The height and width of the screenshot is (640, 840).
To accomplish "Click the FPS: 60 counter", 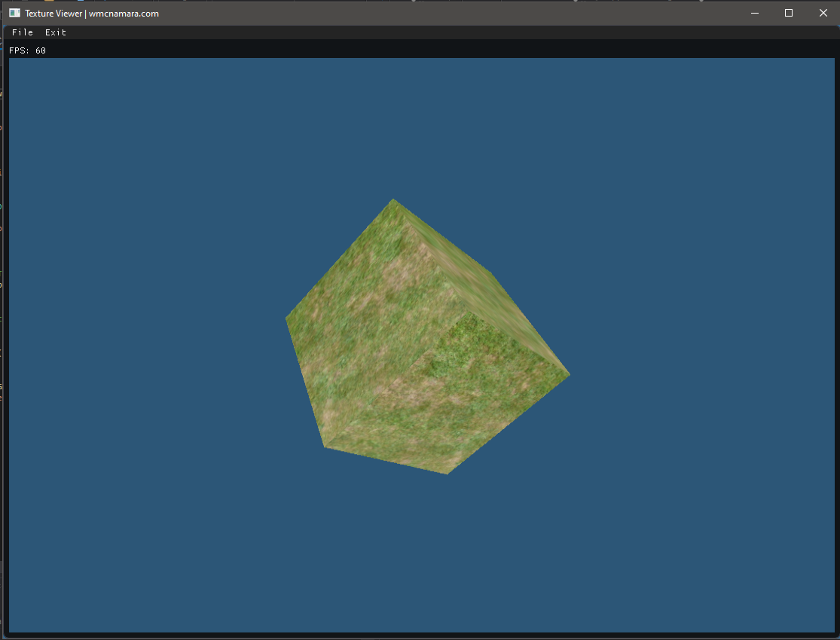I will (x=27, y=50).
